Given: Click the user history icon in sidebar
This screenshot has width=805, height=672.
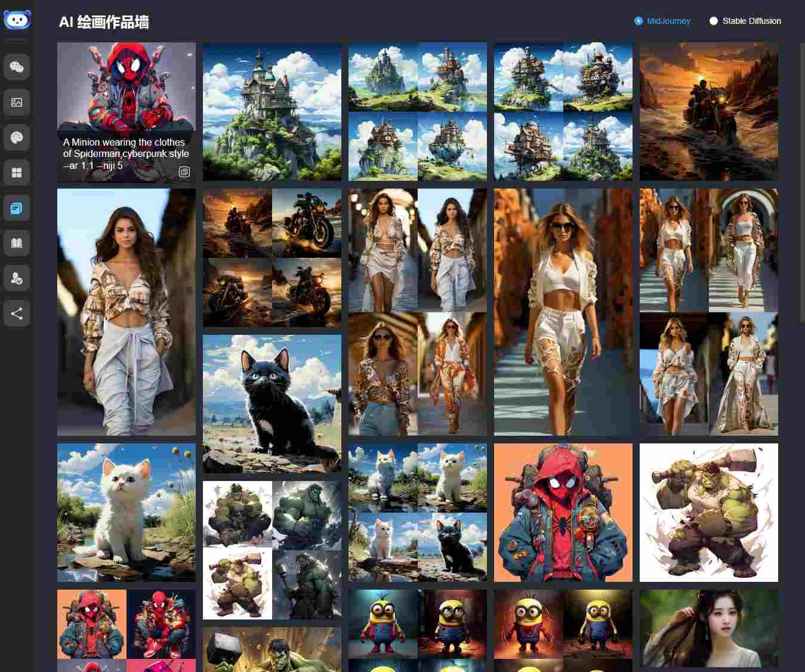Looking at the screenshot, I should pyautogui.click(x=16, y=278).
